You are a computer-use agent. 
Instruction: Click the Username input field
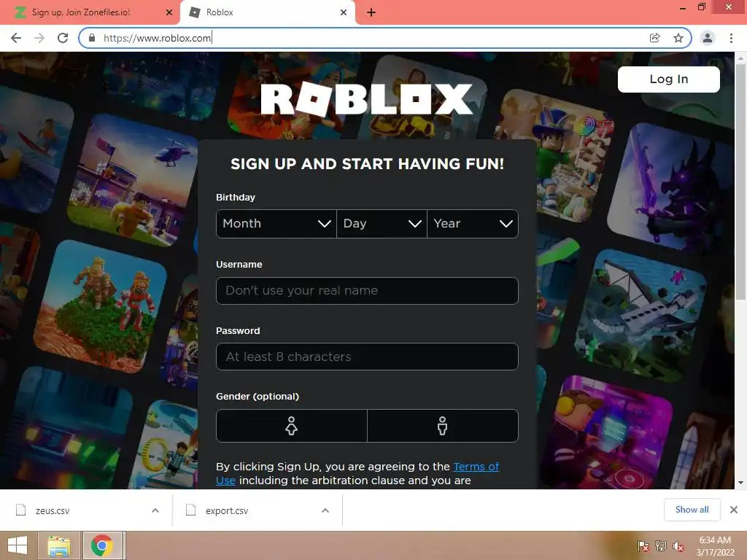[367, 291]
